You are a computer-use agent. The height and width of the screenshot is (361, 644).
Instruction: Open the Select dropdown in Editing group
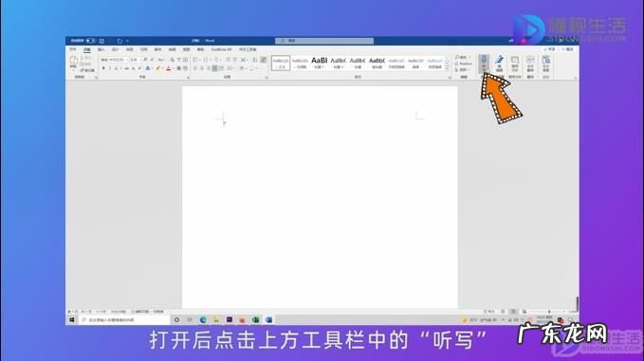pyautogui.click(x=462, y=70)
